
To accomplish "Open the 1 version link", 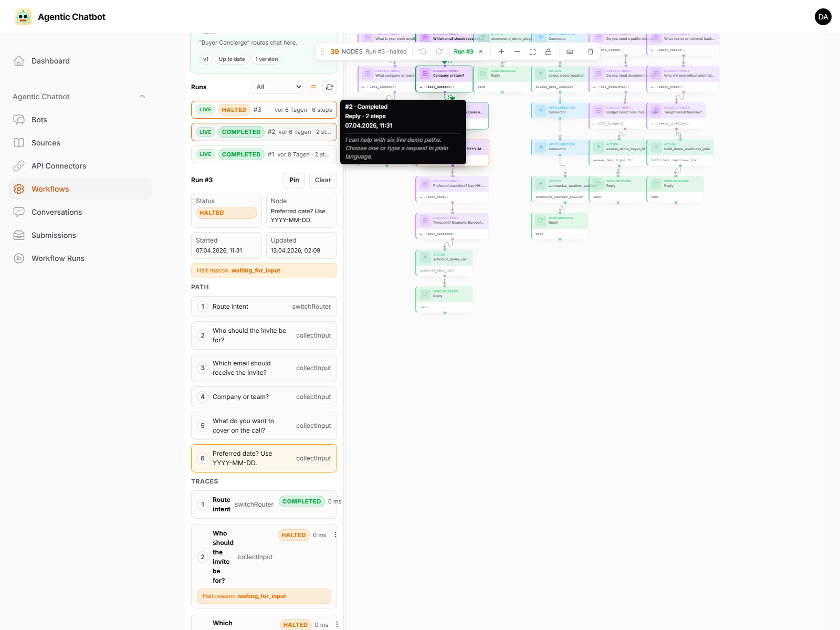I will (x=267, y=59).
